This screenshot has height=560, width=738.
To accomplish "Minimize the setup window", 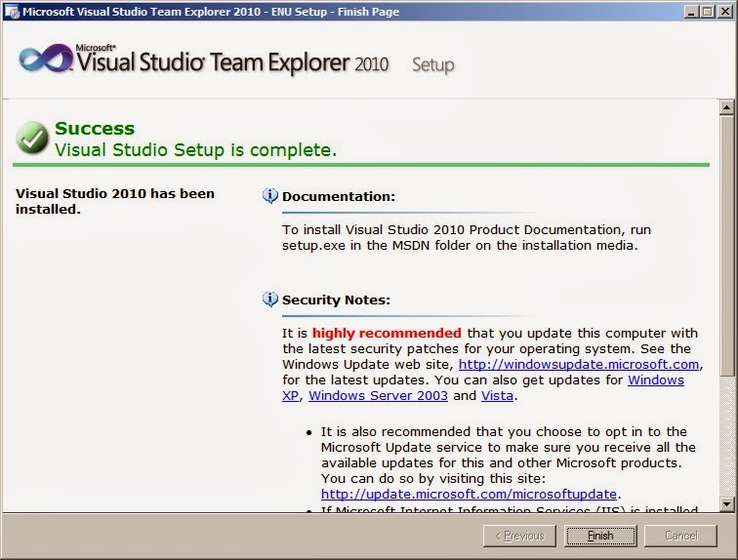I will [x=690, y=12].
